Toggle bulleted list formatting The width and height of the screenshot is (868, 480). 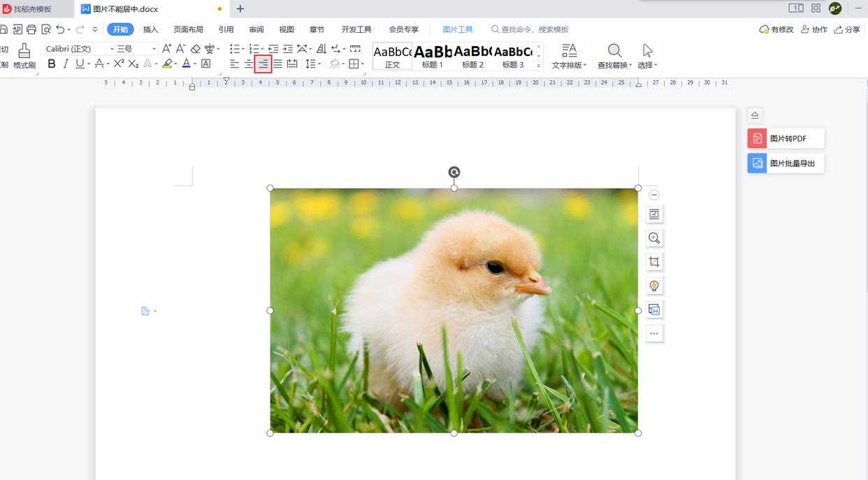point(235,48)
